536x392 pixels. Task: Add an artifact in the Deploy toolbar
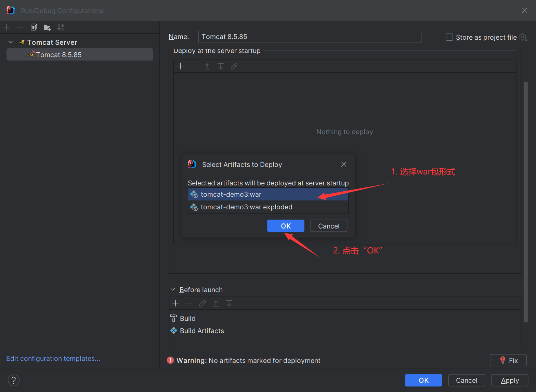(180, 66)
